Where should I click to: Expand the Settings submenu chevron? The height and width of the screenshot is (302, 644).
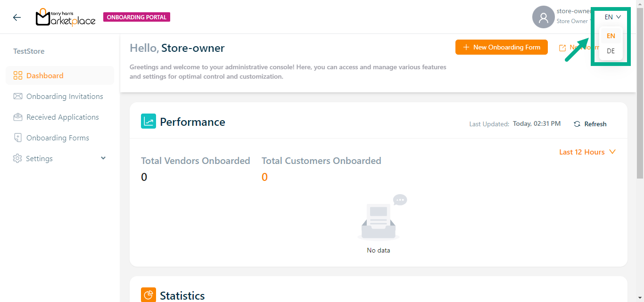103,158
